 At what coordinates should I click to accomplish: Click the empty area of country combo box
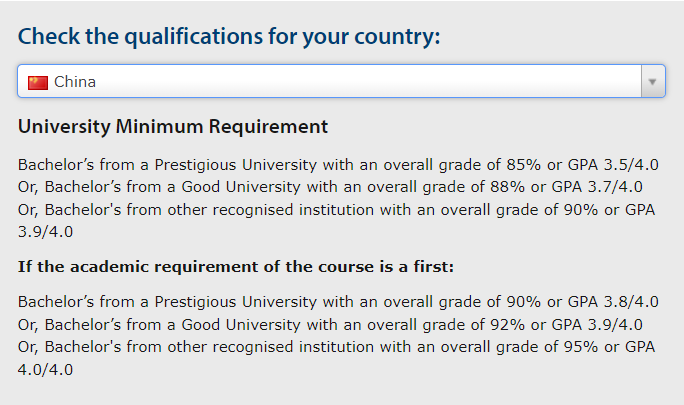pyautogui.click(x=350, y=82)
